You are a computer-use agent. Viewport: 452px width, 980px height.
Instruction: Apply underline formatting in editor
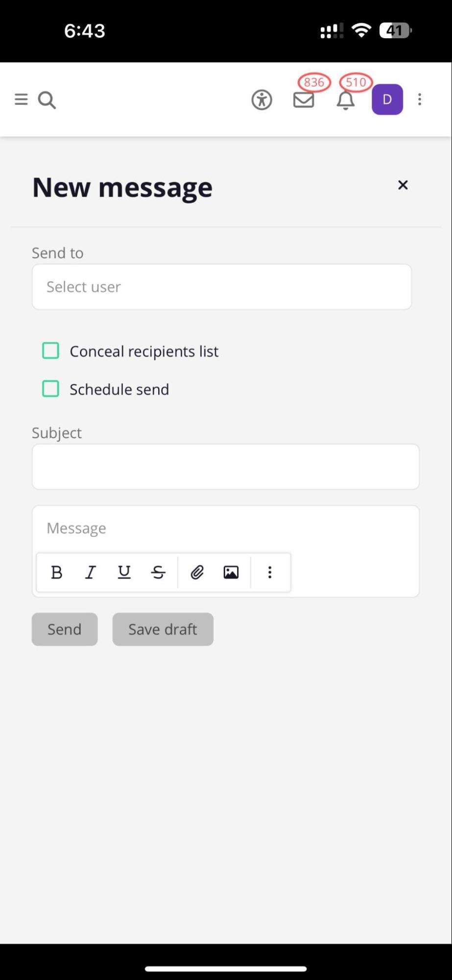(124, 572)
